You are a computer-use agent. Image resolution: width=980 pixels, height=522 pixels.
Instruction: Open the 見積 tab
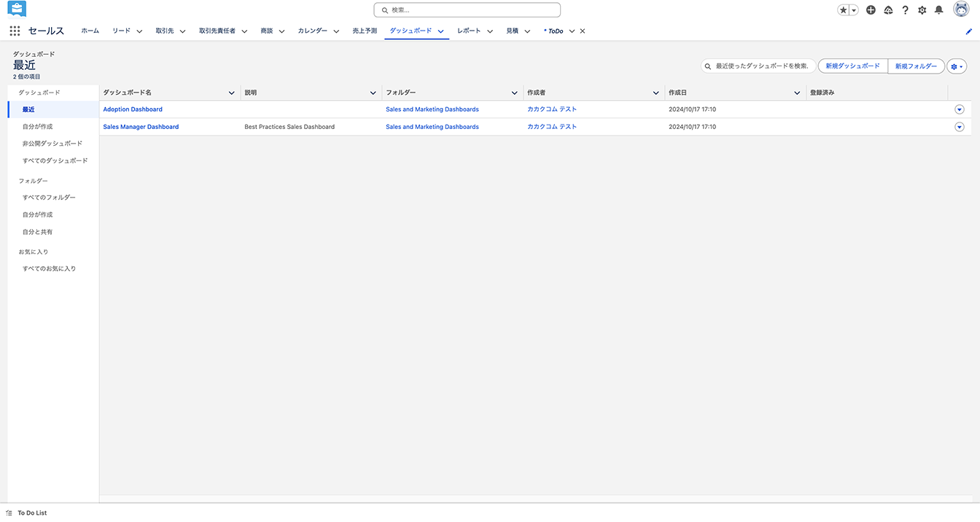click(x=513, y=31)
